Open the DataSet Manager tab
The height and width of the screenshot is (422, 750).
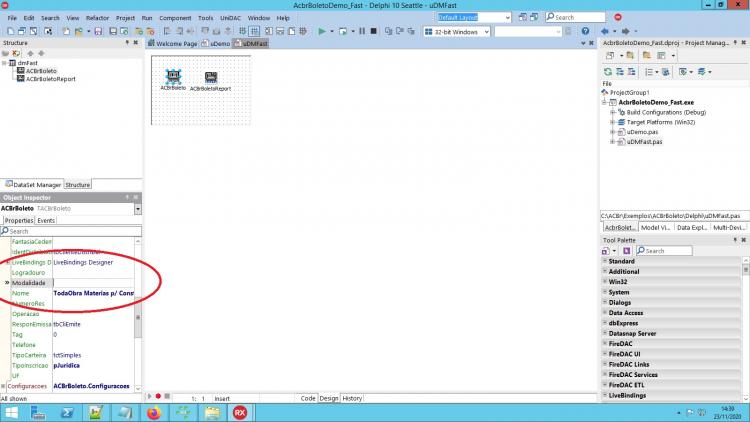coord(33,184)
